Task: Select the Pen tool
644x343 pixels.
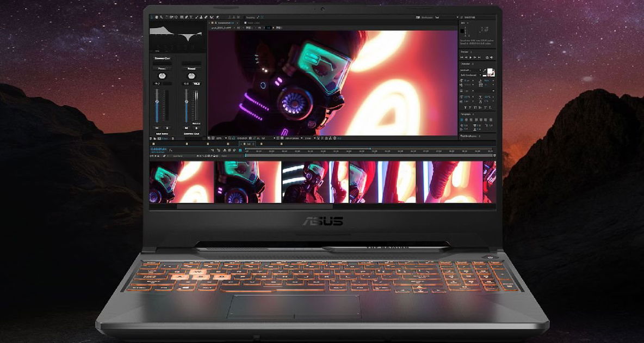Action: pyautogui.click(x=187, y=16)
